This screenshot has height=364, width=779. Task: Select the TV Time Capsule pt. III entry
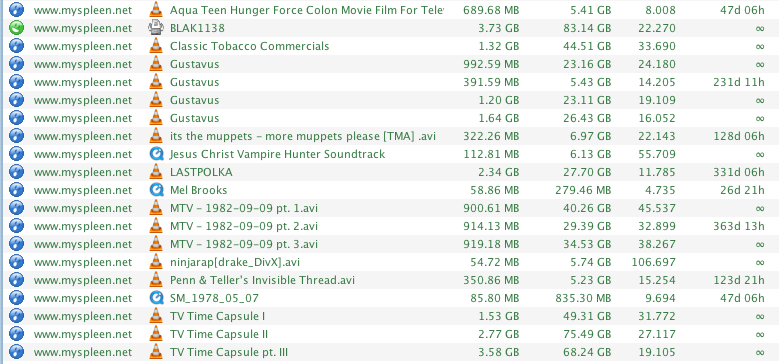click(x=390, y=352)
